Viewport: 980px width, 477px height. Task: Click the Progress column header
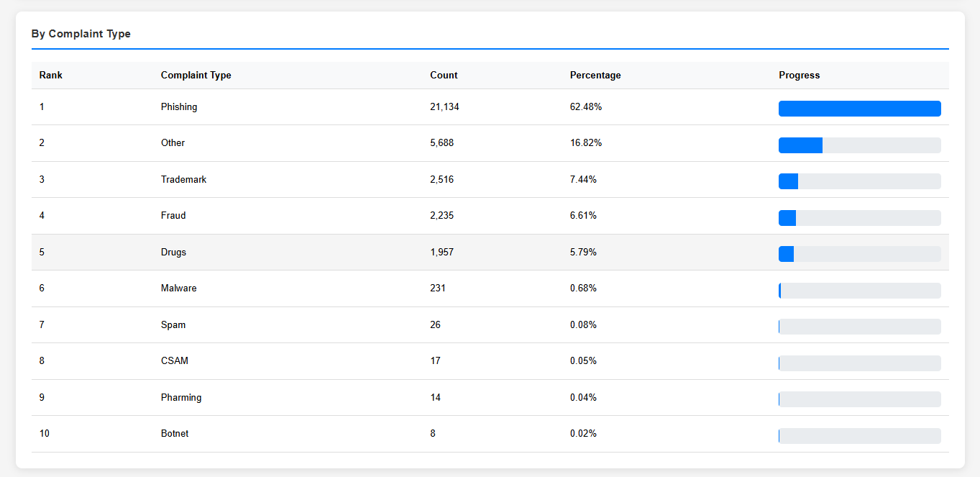pyautogui.click(x=799, y=76)
